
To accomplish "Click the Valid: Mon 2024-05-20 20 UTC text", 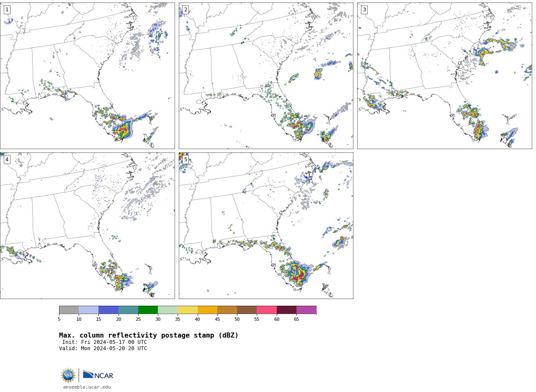I will tap(103, 348).
